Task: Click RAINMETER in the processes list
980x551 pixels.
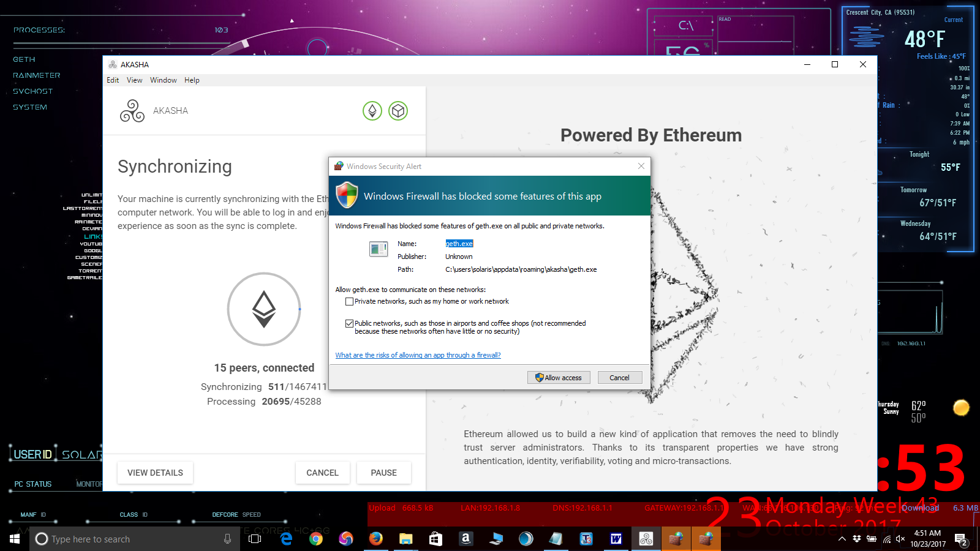Action: click(37, 75)
